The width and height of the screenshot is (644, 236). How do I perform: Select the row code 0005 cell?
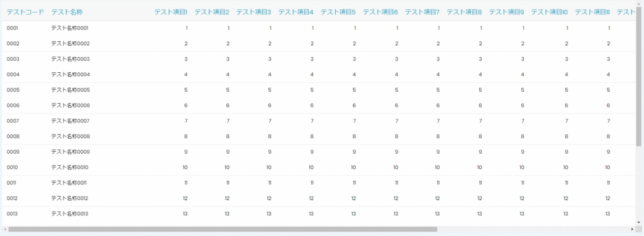tap(13, 90)
